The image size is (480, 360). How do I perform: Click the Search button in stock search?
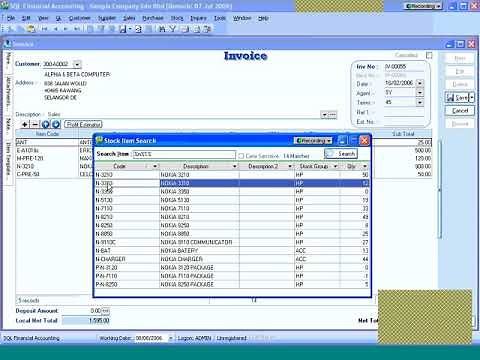point(341,154)
